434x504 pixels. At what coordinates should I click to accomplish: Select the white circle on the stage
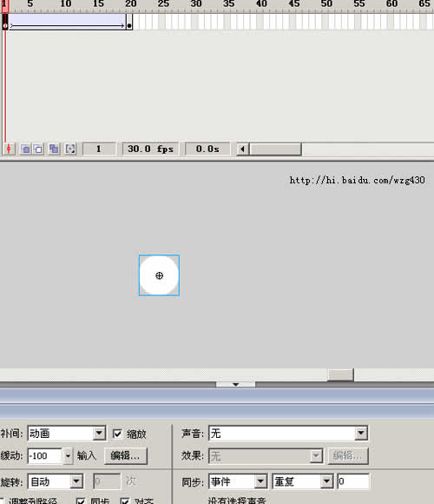[x=159, y=275]
